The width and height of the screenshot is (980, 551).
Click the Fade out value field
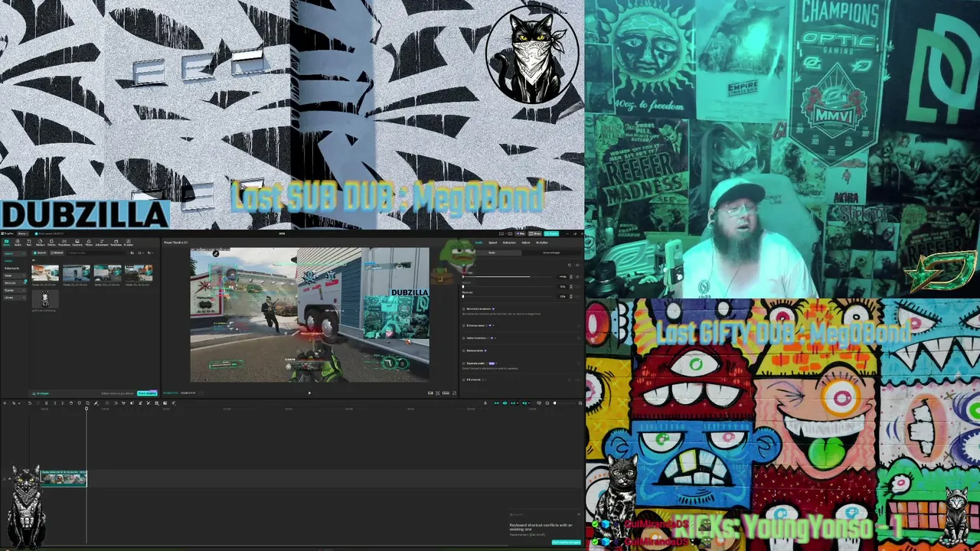[563, 296]
